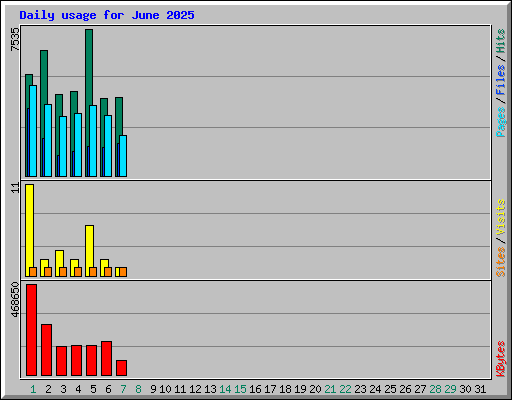
Task: Click the orange sites bar for day 4
Action: [x=78, y=272]
